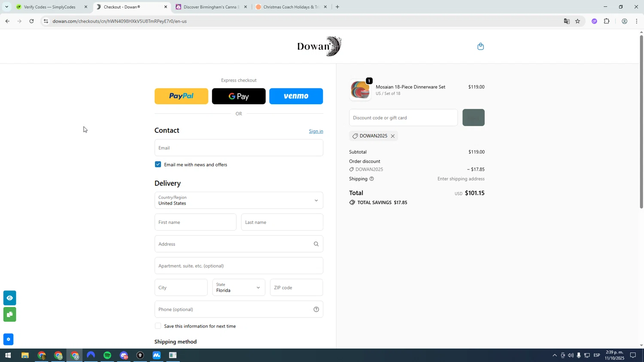Viewport: 644px width, 362px height.
Task: Click the shipping info question mark icon
Action: [x=372, y=179]
